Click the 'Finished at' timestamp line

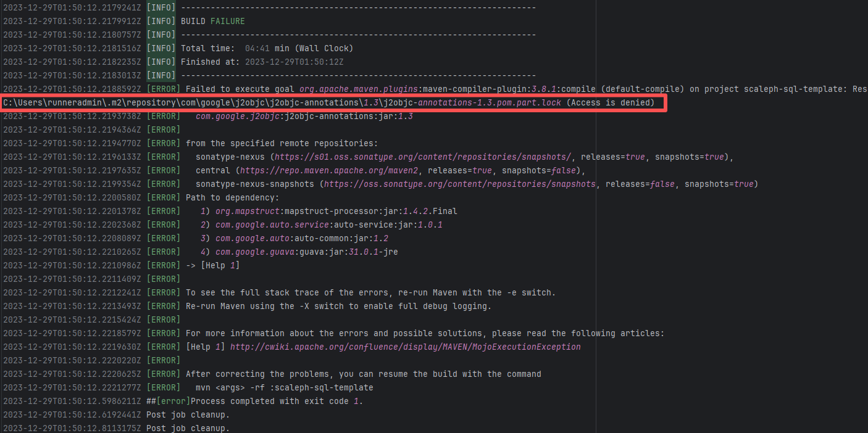pos(262,62)
